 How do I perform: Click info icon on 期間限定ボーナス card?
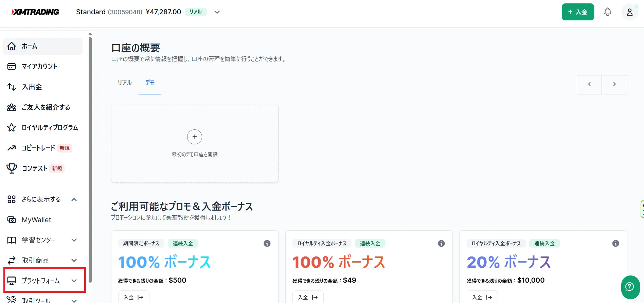267,244
